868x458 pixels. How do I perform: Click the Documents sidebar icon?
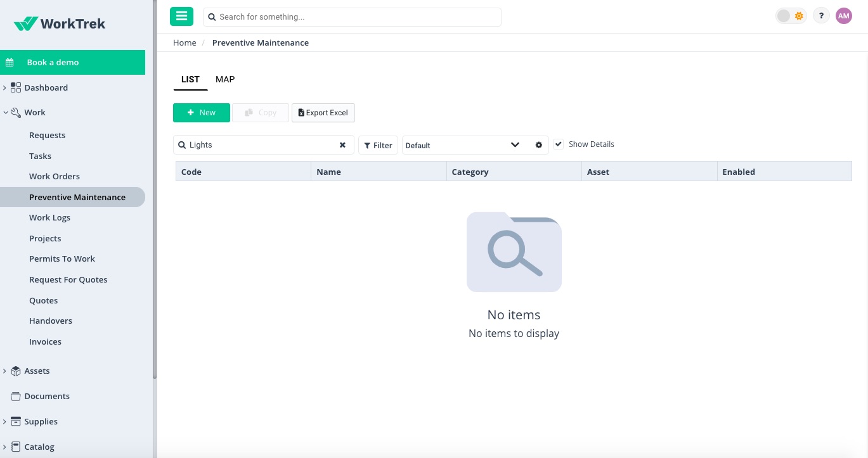coord(16,397)
